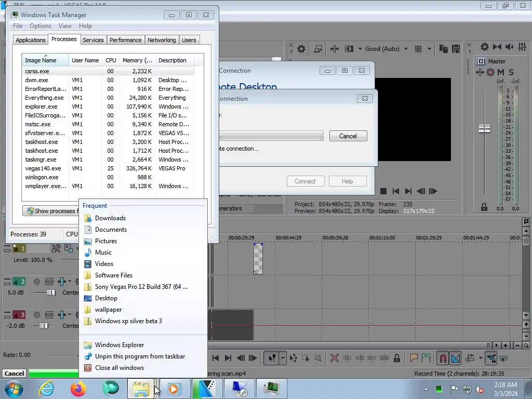
Task: Expand Overlays grid dropdown arrow
Action: (429, 49)
